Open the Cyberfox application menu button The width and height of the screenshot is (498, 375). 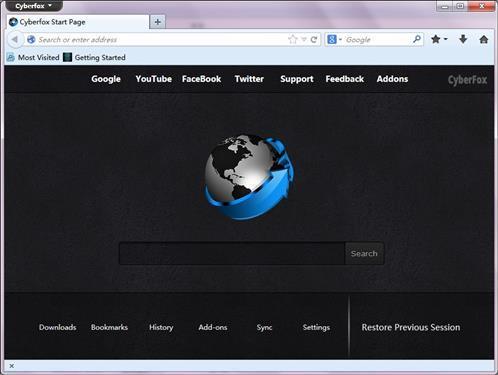pos(34,6)
